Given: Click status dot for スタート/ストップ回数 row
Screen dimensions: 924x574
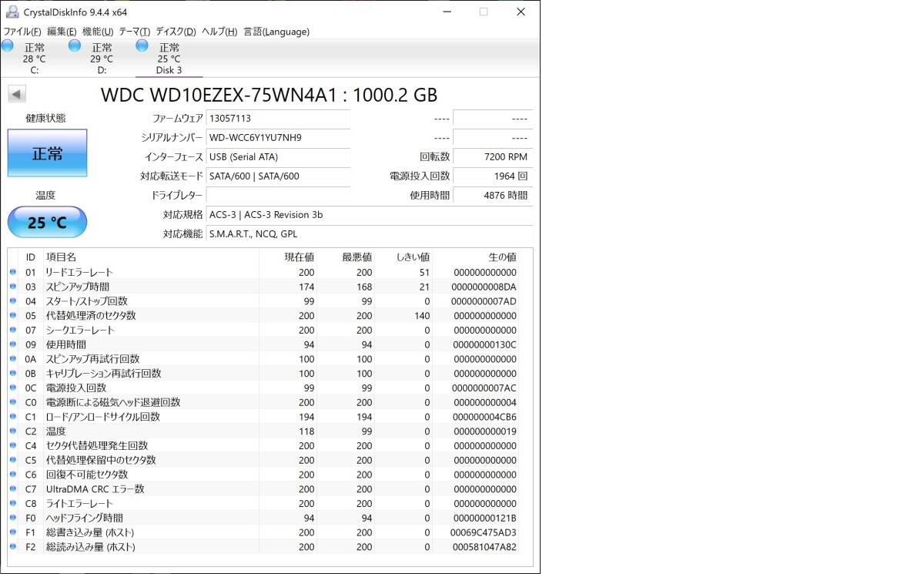Looking at the screenshot, I should pos(13,301).
